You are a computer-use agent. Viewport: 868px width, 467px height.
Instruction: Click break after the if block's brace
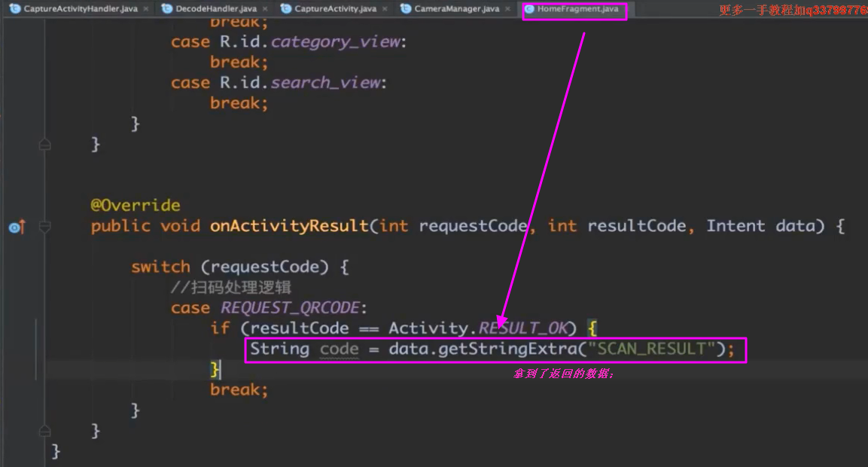[x=239, y=390]
